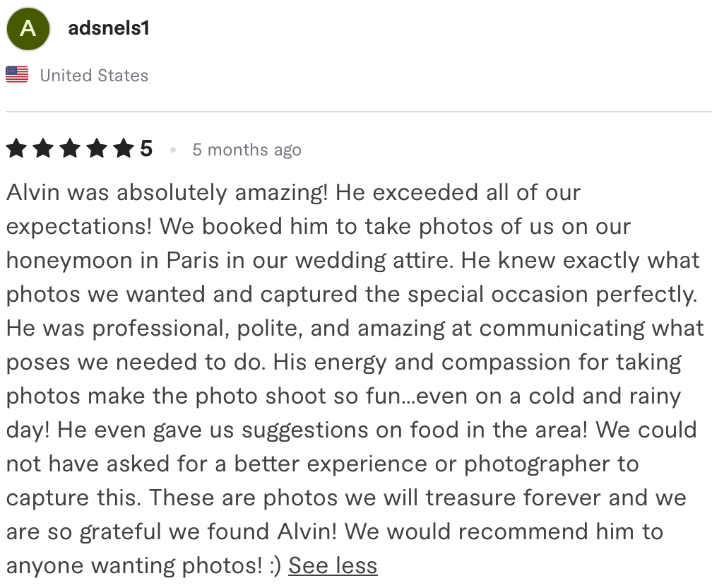The width and height of the screenshot is (712, 588).
Task: Select the first rating star
Action: (17, 148)
